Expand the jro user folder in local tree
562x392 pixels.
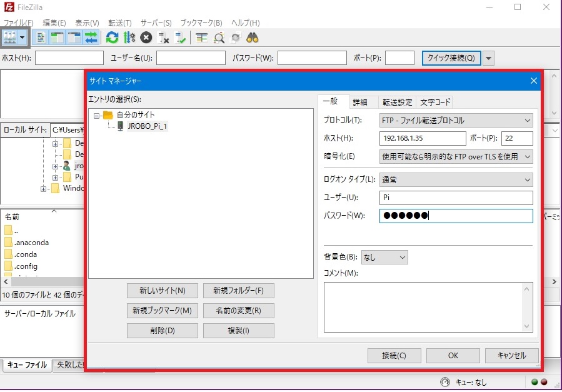pos(55,166)
